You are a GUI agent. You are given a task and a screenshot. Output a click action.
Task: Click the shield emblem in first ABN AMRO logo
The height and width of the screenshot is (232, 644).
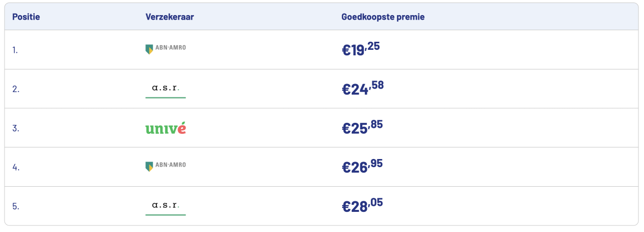click(149, 49)
